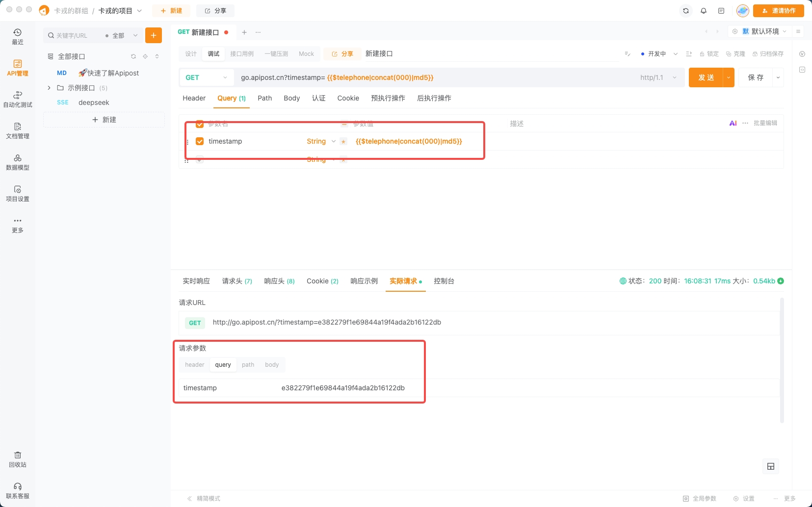Open the dropdown arrow next to 发送

[x=729, y=77]
